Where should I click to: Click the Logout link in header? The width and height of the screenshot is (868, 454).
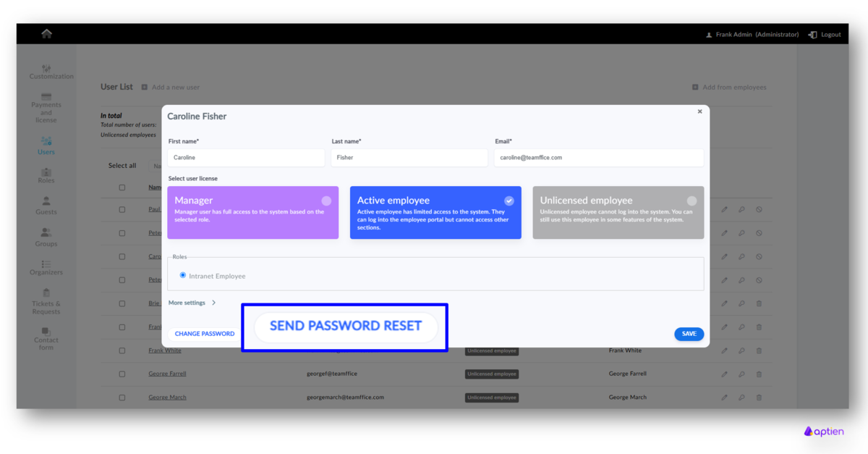click(x=825, y=35)
